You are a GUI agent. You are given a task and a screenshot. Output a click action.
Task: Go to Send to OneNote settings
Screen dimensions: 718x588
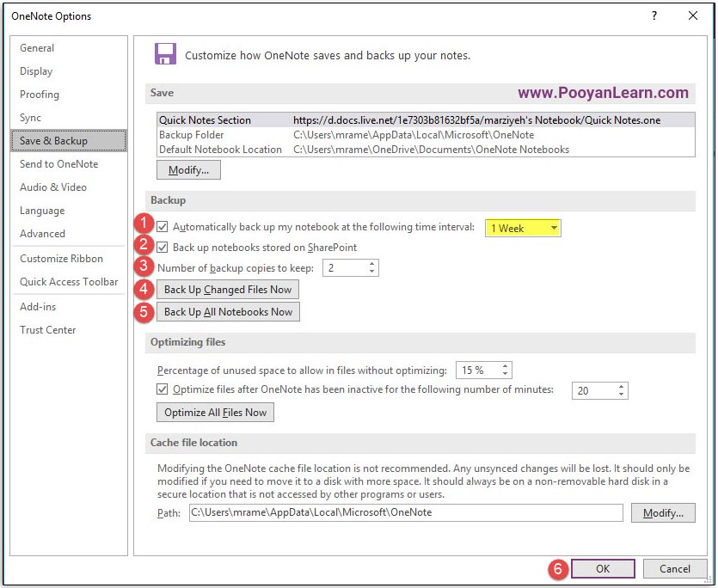[x=68, y=164]
